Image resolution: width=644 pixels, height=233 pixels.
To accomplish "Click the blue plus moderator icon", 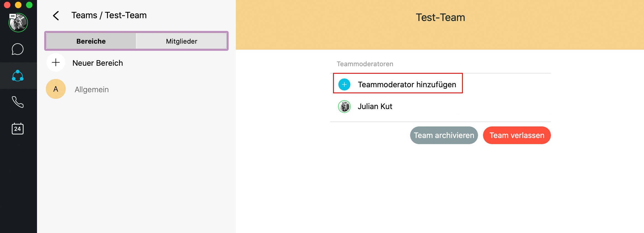I will [344, 84].
